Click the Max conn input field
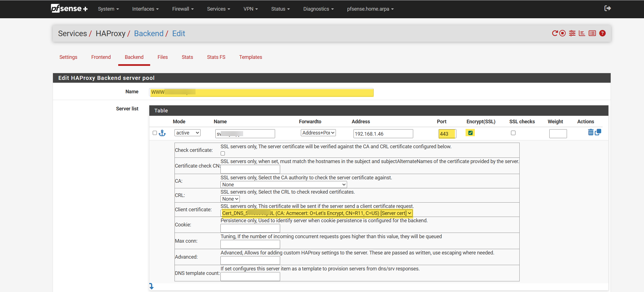 (250, 244)
